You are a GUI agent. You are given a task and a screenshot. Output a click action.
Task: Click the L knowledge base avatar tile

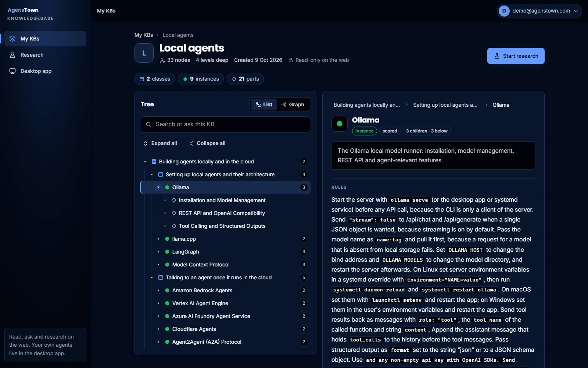click(144, 53)
